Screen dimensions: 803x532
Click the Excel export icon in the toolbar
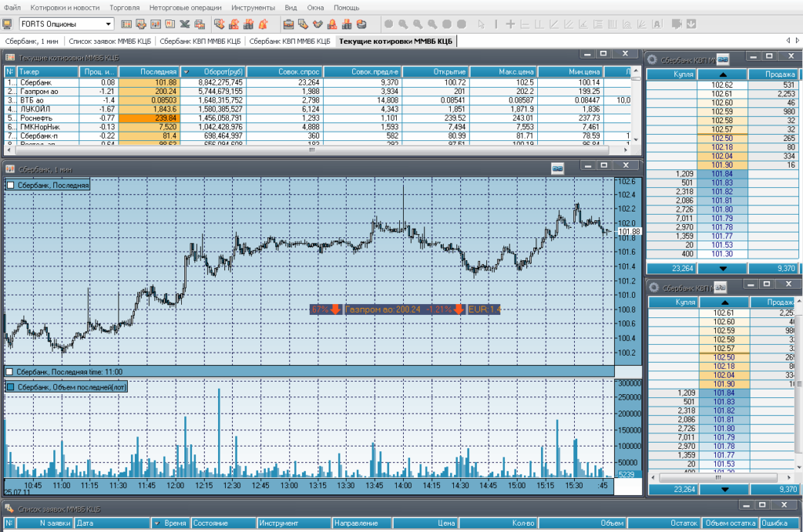coord(185,24)
